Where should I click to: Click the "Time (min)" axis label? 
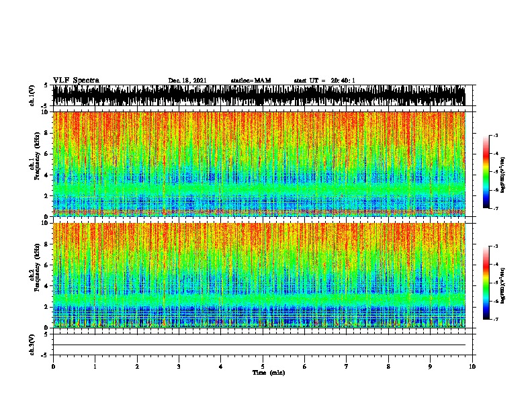tap(269, 373)
